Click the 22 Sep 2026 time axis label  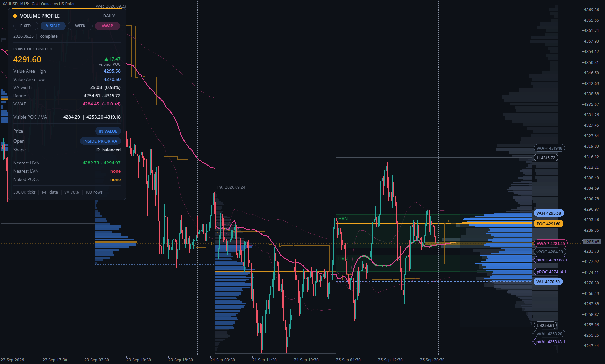pyautogui.click(x=12, y=360)
